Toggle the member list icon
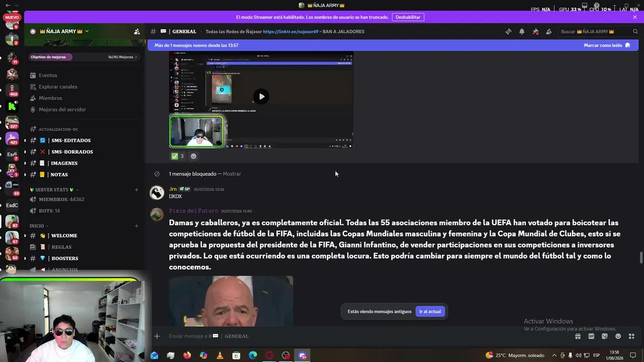Image resolution: width=644 pixels, height=362 pixels. click(x=548, y=31)
